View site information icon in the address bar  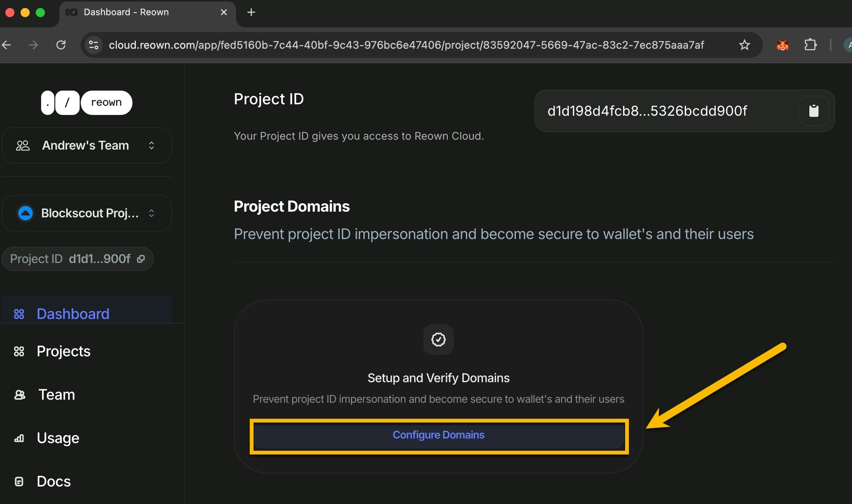point(94,45)
